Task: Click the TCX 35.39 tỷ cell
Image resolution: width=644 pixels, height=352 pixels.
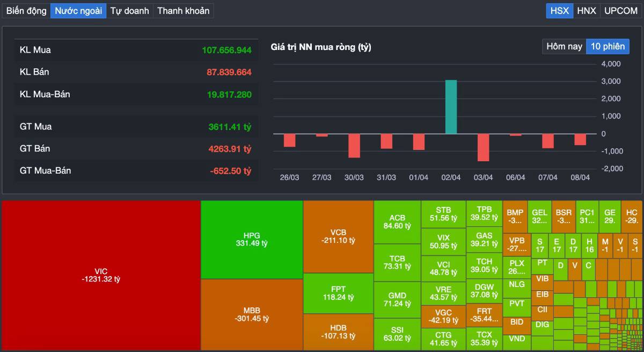Action: point(484,339)
